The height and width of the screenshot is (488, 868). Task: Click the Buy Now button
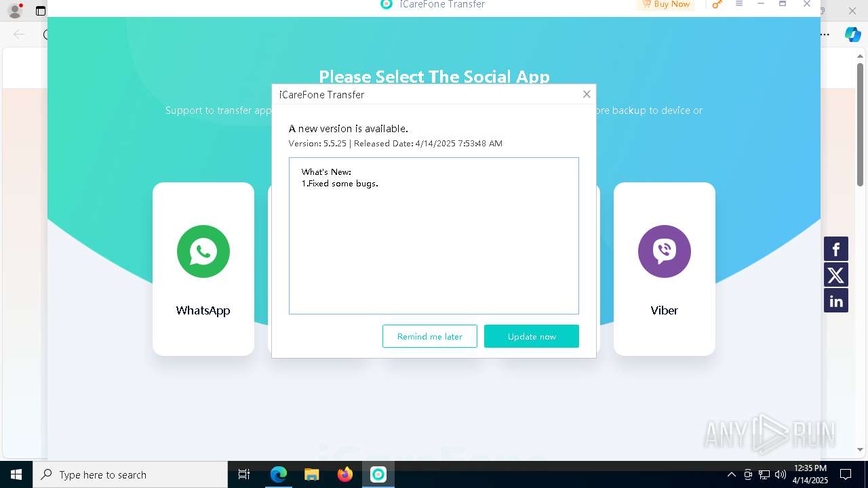point(665,5)
